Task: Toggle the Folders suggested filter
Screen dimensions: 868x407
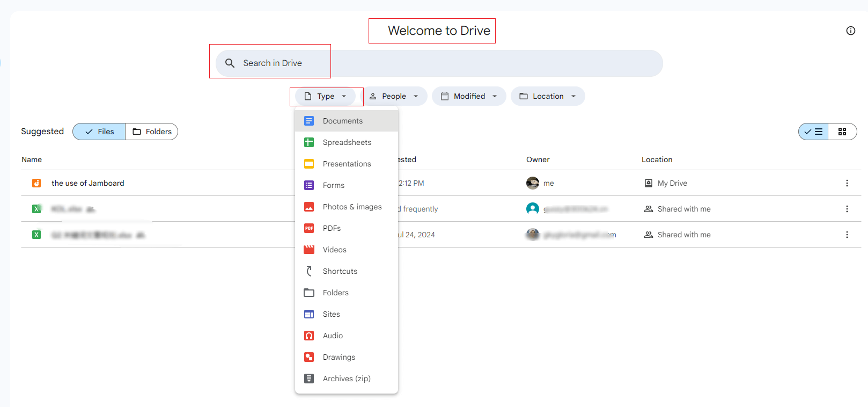Action: pos(152,132)
